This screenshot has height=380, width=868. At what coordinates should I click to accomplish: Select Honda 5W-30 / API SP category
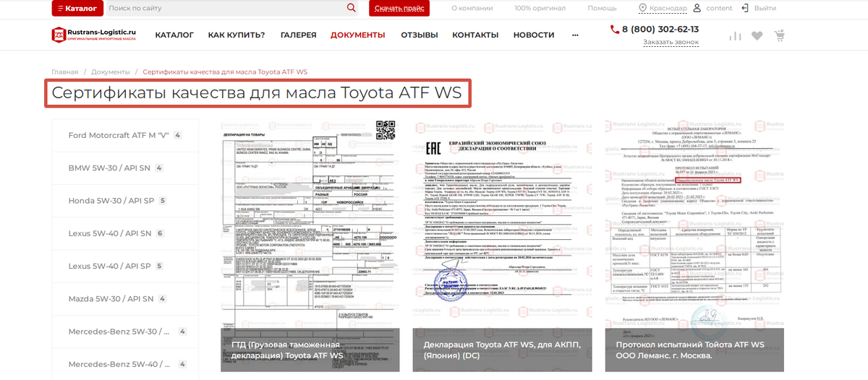(125, 201)
